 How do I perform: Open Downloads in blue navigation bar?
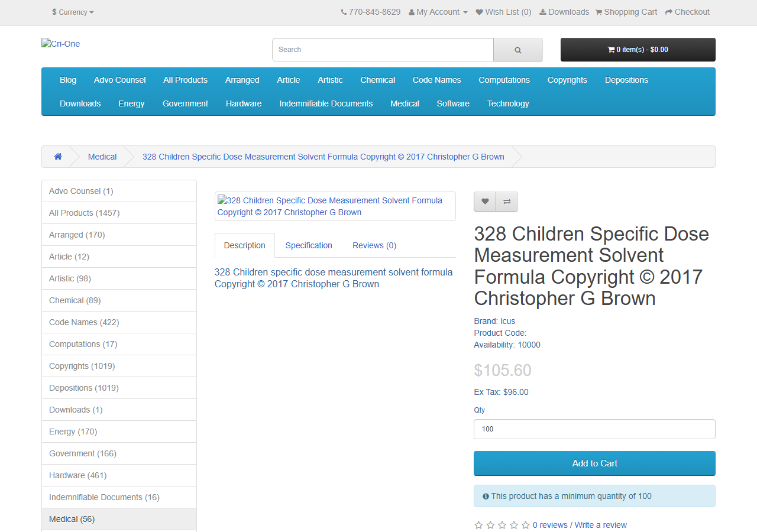click(x=80, y=103)
